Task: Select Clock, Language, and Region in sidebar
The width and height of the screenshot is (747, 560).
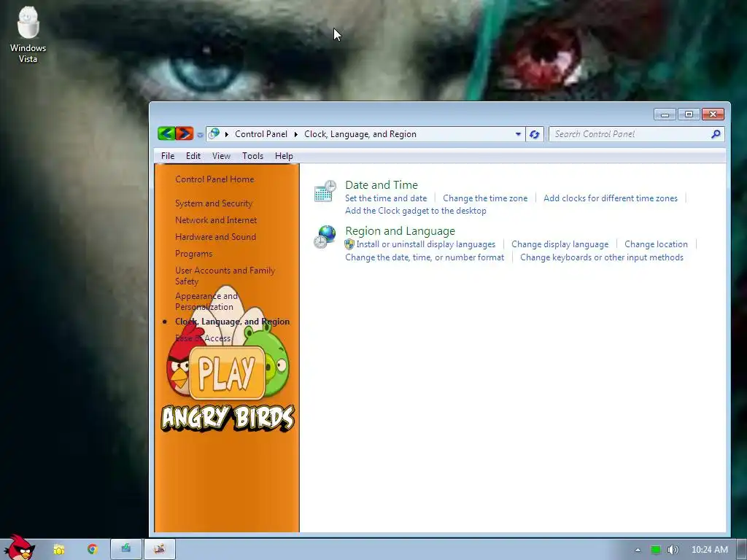Action: click(x=232, y=322)
